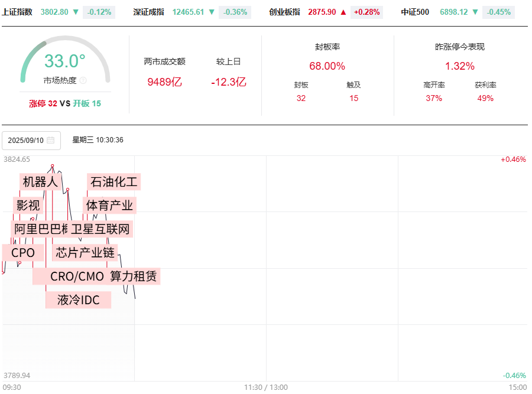Select the 液冷IDC sector tag
This screenshot has height=394, width=532.
click(79, 300)
